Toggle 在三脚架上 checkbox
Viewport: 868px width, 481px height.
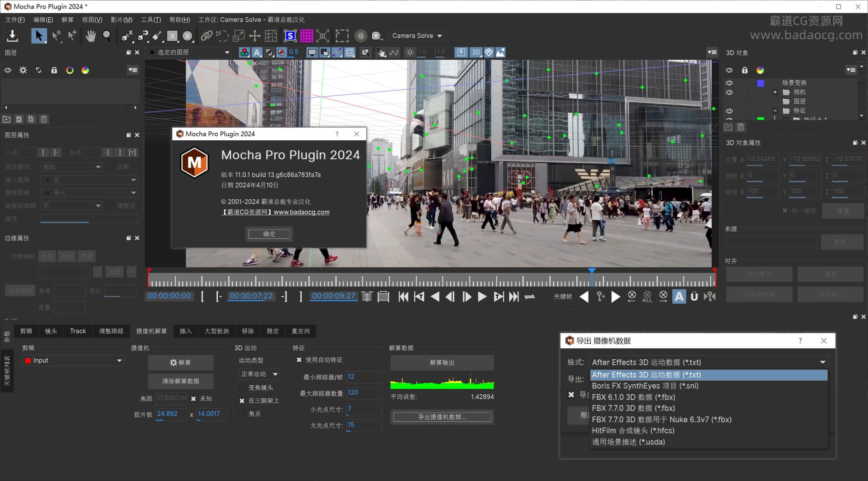pyautogui.click(x=242, y=401)
